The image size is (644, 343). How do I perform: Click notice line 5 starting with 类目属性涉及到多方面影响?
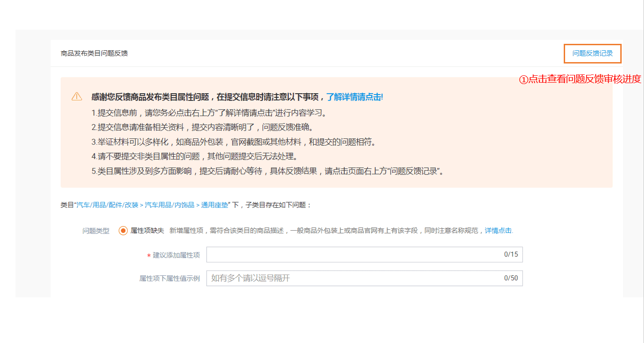coord(268,172)
